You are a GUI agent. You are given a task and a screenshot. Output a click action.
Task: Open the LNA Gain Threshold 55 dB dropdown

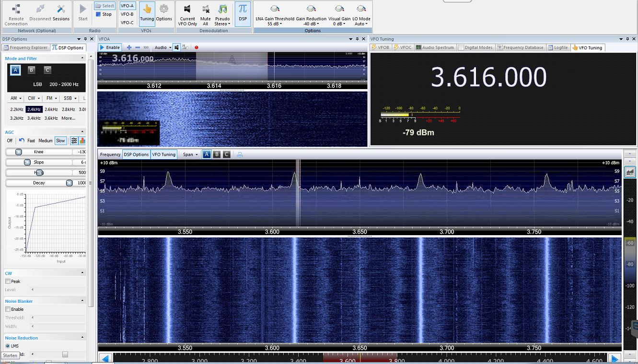pyautogui.click(x=275, y=15)
